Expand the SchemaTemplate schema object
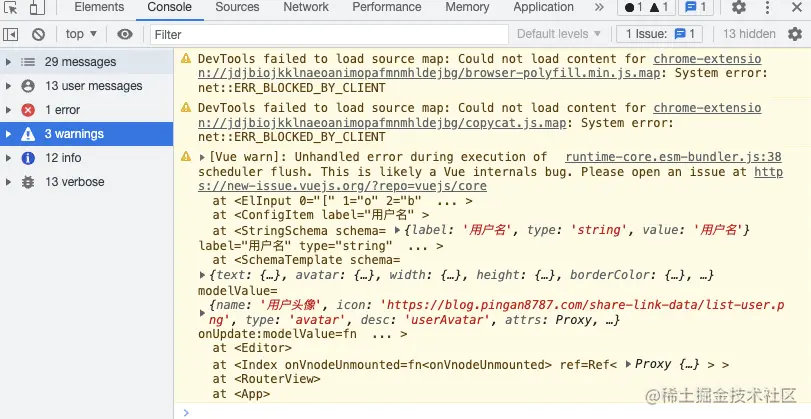811x419 pixels. coord(202,275)
